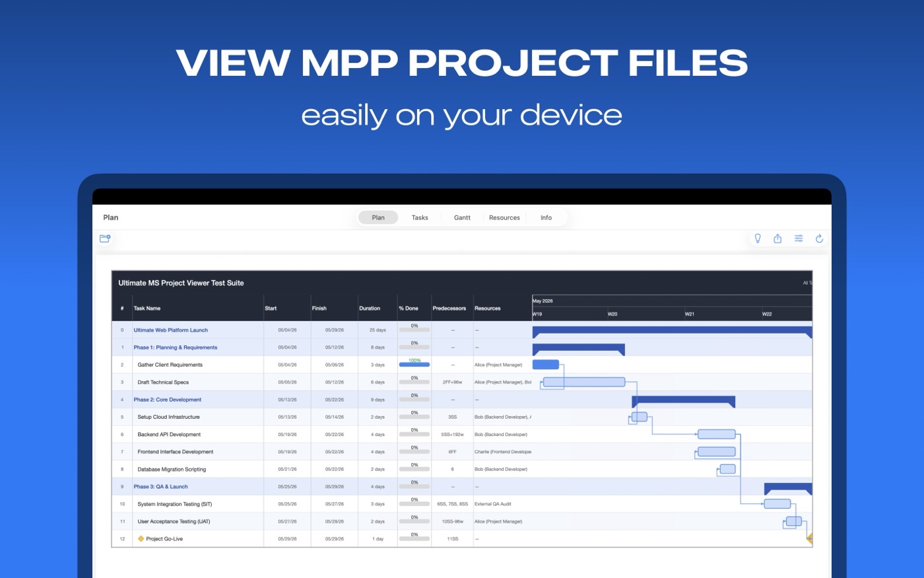This screenshot has width=924, height=578.
Task: Click Gantt bar for Draft Technical Specs
Action: click(584, 382)
